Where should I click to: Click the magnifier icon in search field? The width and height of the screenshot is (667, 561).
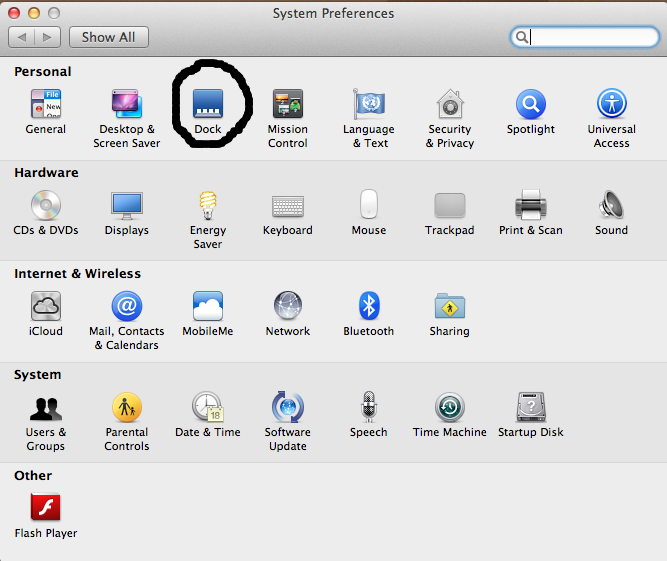click(x=522, y=37)
